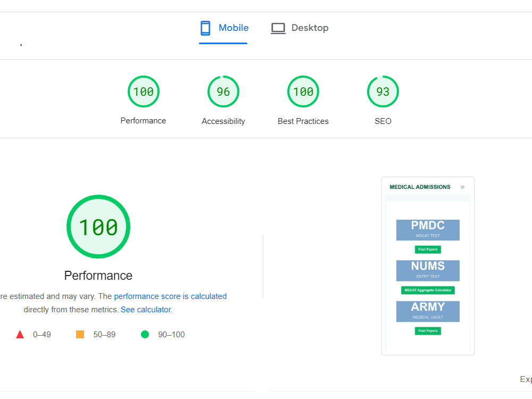Jump to the Best Practices gauge 100

[x=303, y=92]
